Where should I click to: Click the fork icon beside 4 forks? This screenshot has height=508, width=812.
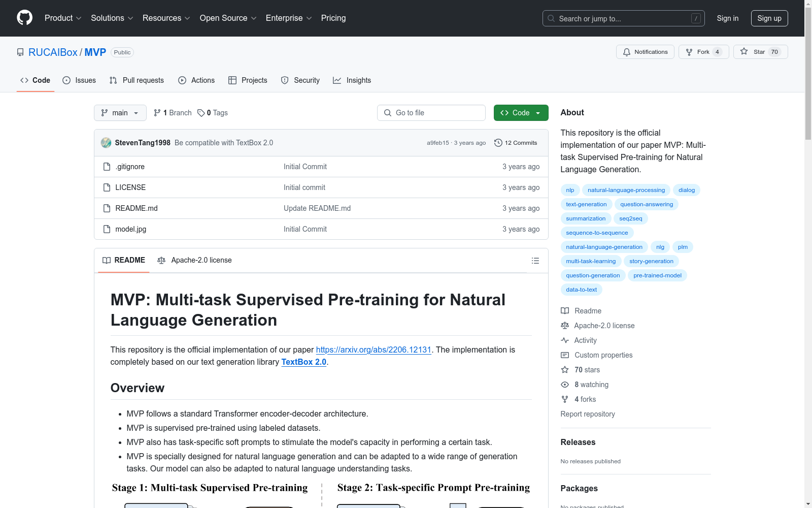click(x=565, y=399)
